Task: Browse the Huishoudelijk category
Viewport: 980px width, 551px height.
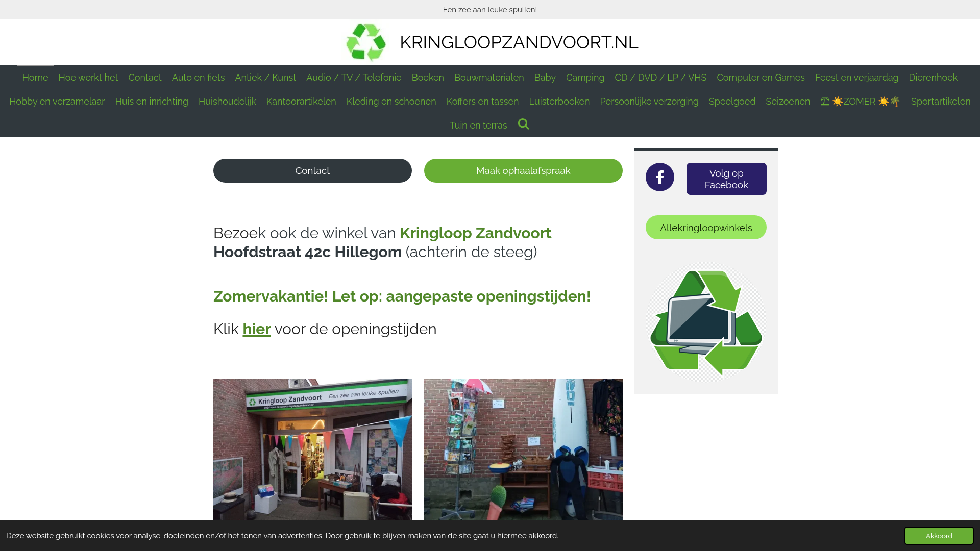Action: [227, 102]
